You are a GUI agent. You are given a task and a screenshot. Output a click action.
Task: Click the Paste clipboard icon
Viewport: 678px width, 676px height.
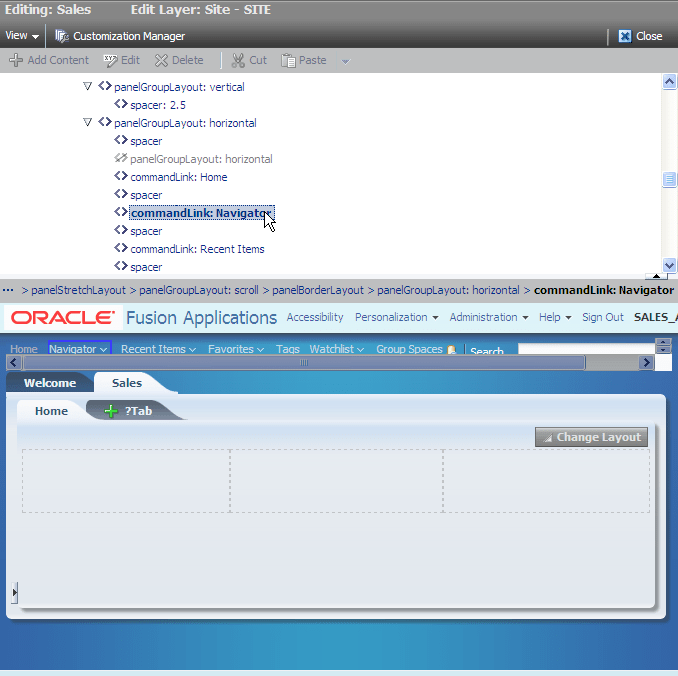[288, 61]
